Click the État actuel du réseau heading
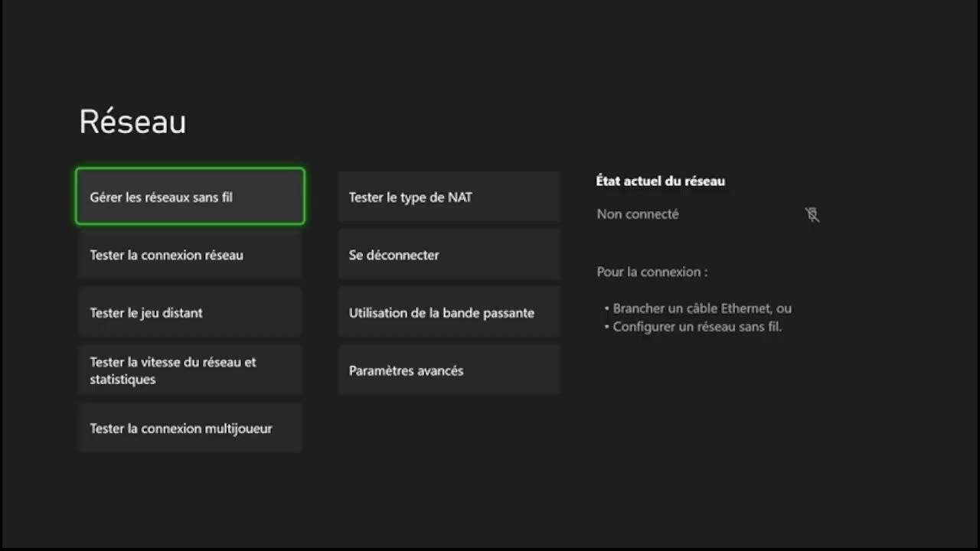980x551 pixels. [x=661, y=181]
